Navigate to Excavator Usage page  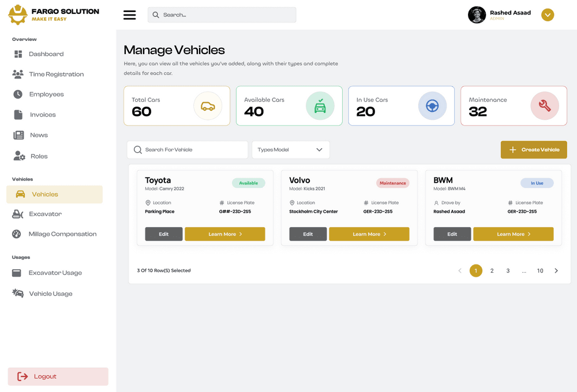pos(55,273)
